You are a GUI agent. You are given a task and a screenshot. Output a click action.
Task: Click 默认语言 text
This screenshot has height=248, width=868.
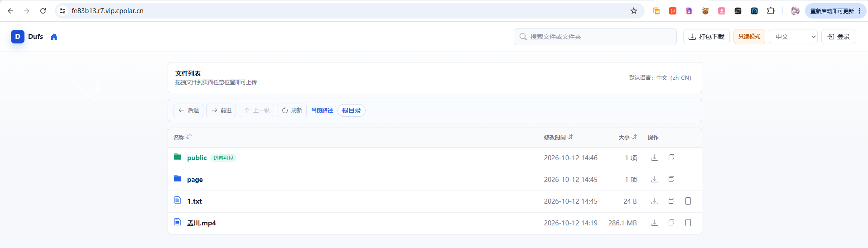(660, 78)
